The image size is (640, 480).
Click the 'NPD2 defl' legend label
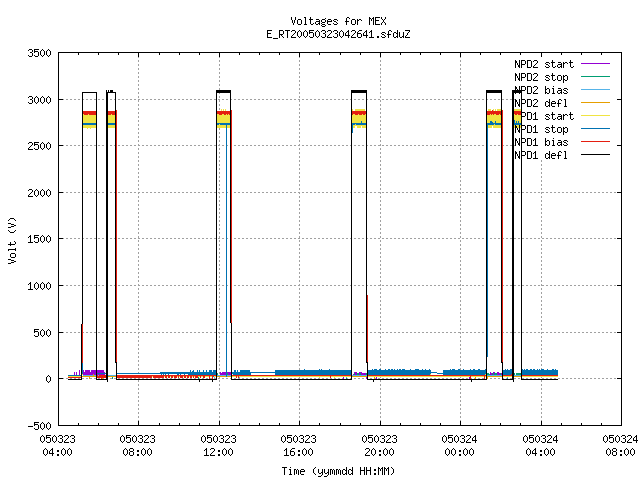(541, 103)
